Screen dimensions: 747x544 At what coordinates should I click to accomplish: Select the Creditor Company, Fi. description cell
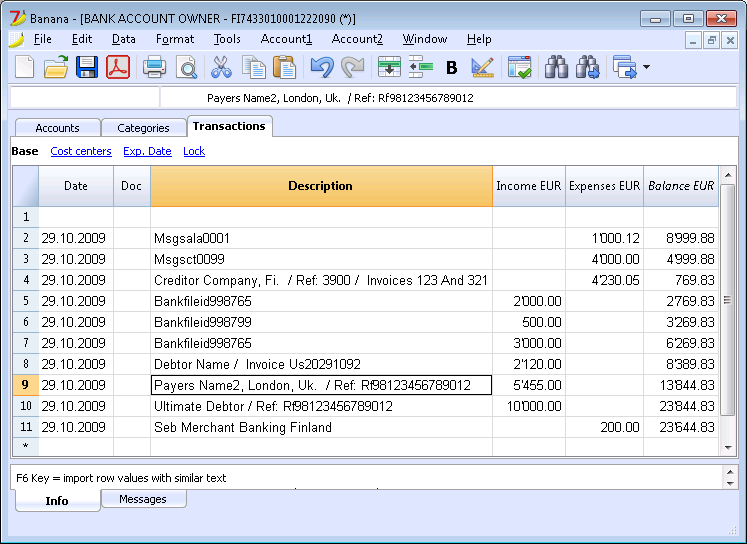point(321,280)
